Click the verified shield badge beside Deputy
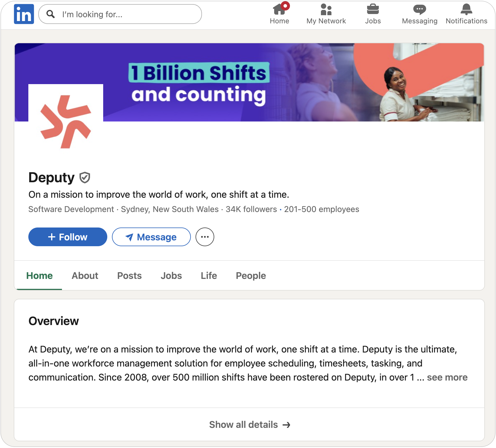Screen dimensions: 496x448 coord(85,178)
